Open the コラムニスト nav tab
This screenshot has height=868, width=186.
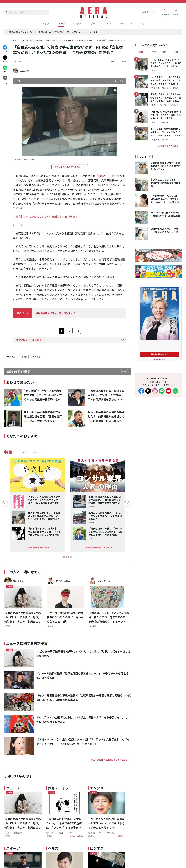click(x=125, y=24)
